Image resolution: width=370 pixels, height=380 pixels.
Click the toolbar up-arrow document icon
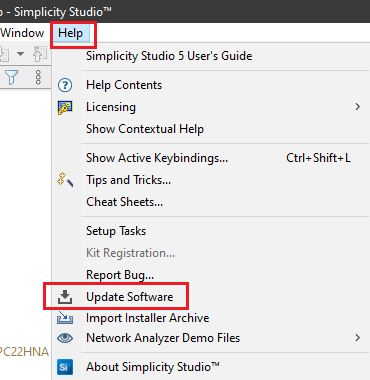(x=40, y=54)
